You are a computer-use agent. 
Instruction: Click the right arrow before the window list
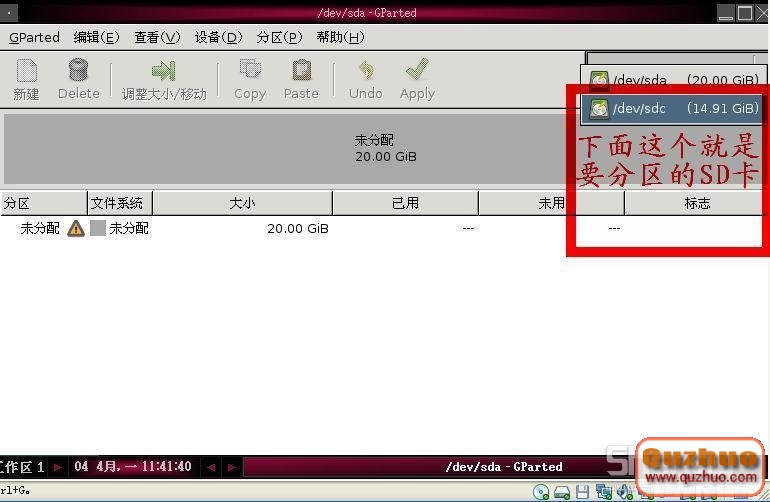pyautogui.click(x=231, y=467)
